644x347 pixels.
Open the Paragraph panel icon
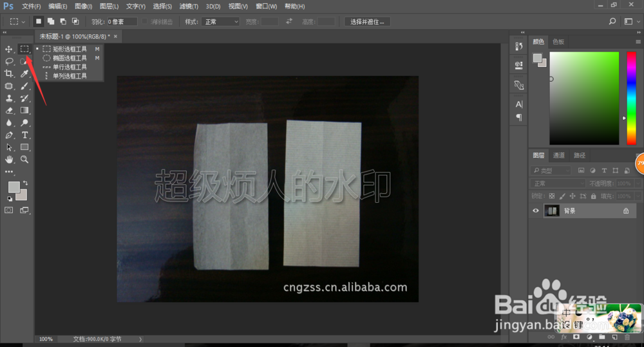(x=518, y=117)
